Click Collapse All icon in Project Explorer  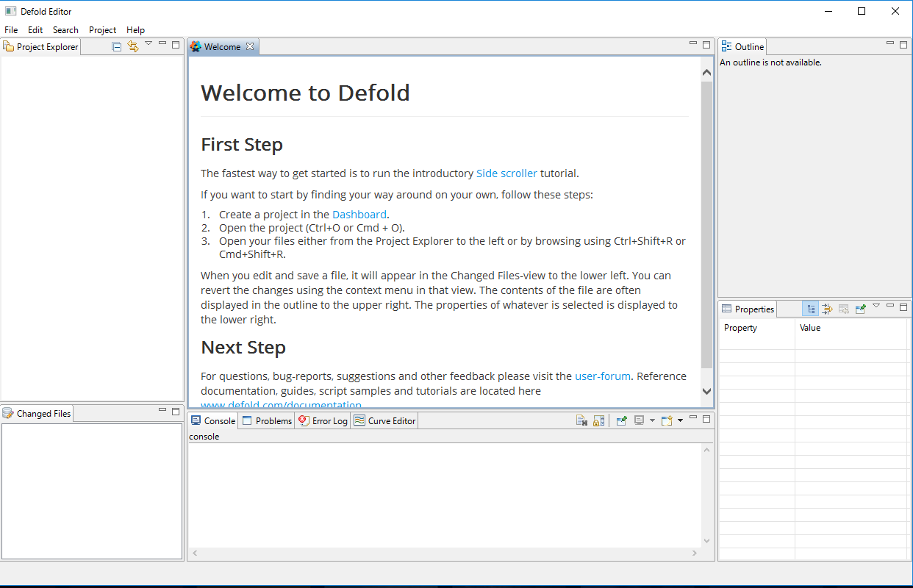click(x=117, y=46)
